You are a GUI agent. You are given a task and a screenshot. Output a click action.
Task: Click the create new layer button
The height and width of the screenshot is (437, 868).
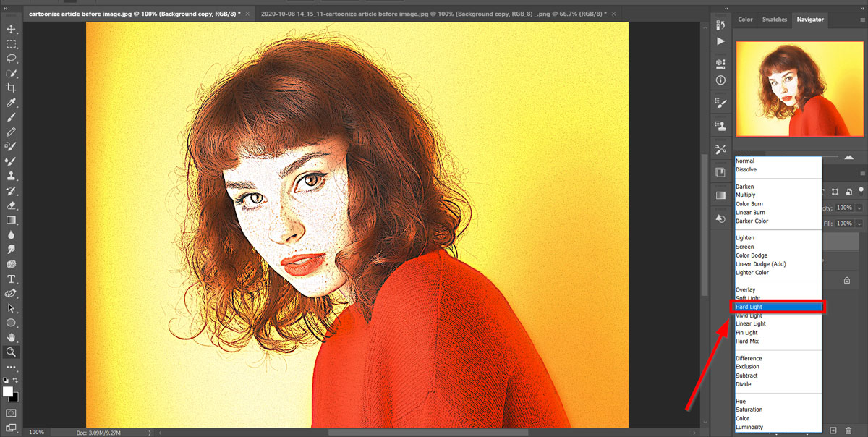coord(833,430)
